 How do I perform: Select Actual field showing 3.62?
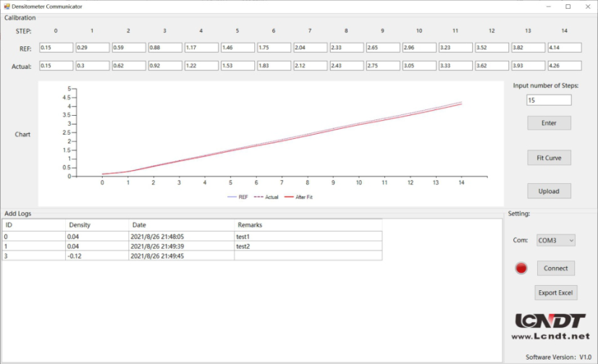492,66
